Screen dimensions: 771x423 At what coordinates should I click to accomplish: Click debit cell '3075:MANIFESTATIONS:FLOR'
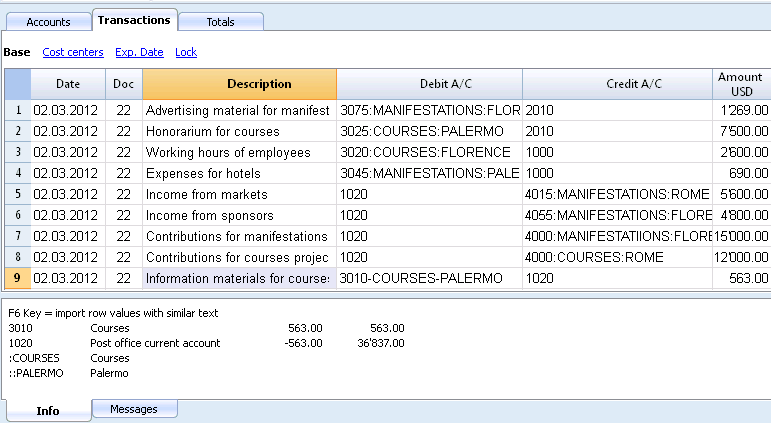click(429, 110)
